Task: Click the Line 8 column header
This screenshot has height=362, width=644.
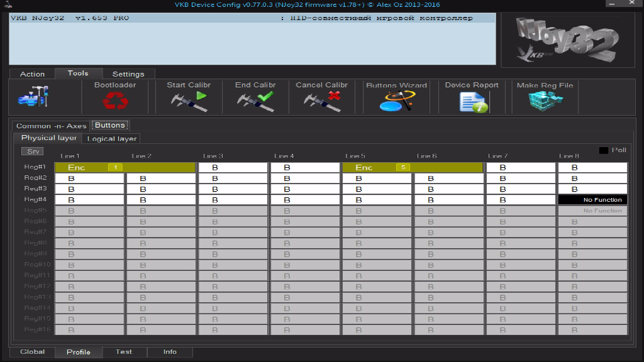Action: [x=569, y=156]
